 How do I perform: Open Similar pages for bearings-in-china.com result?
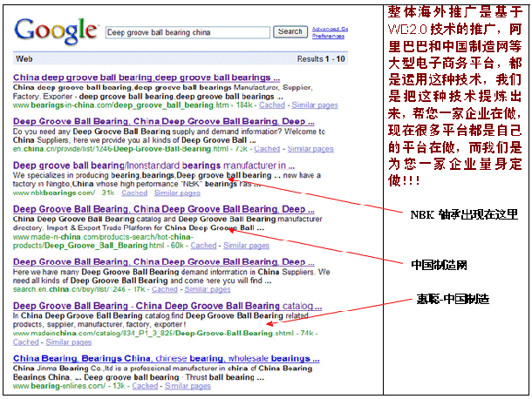pos(315,105)
